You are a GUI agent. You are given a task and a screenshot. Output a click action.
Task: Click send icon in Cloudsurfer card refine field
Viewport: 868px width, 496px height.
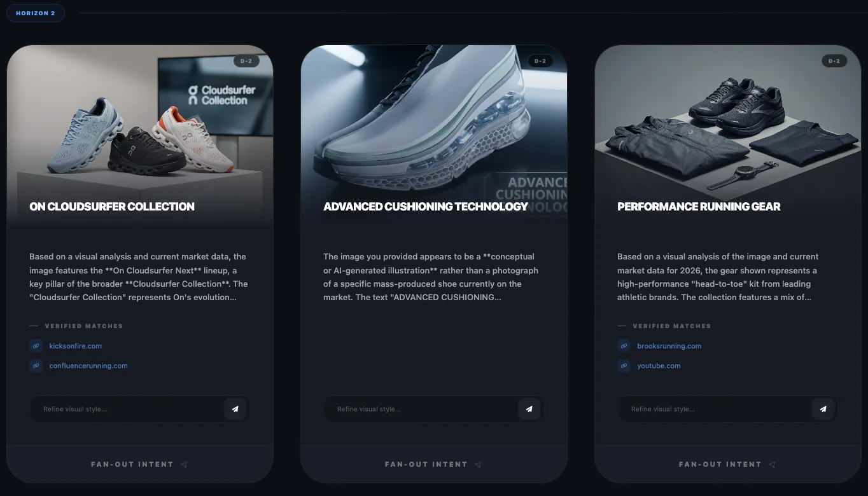[x=235, y=409]
